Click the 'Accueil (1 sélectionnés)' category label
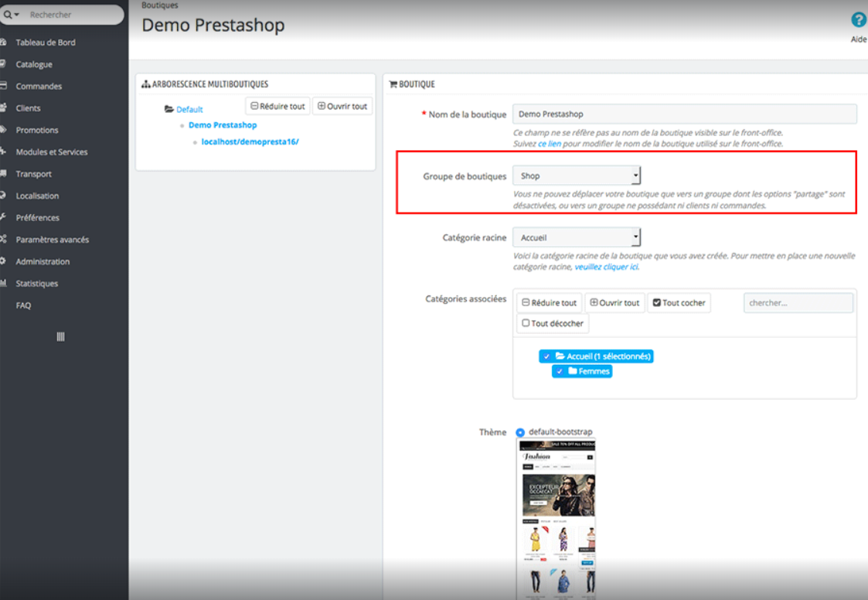Viewport: 868px width, 600px height. click(x=608, y=356)
